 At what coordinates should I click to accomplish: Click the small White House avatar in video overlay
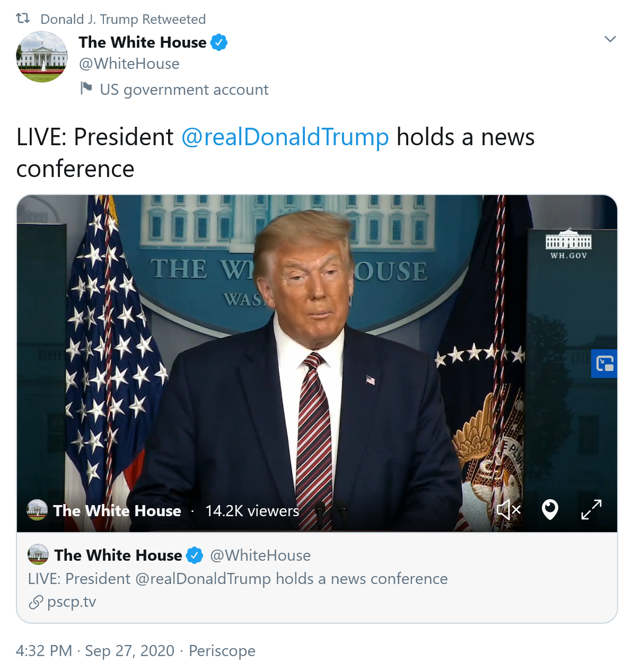tap(37, 510)
